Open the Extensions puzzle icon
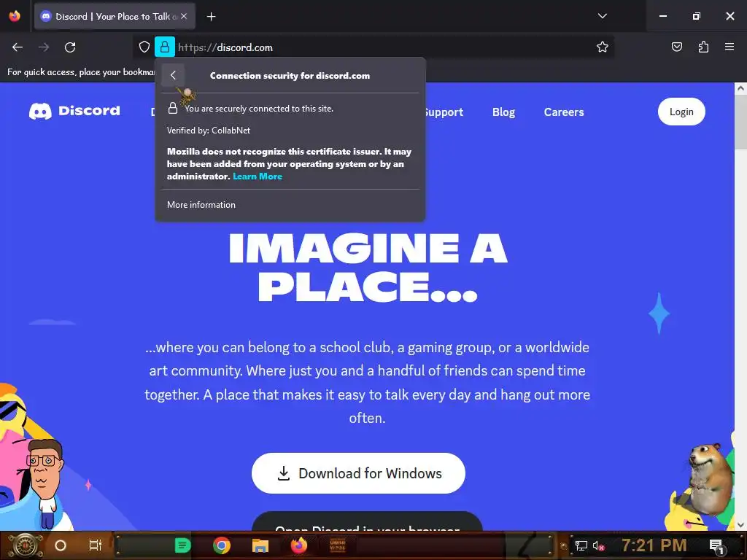The width and height of the screenshot is (747, 560). (703, 47)
